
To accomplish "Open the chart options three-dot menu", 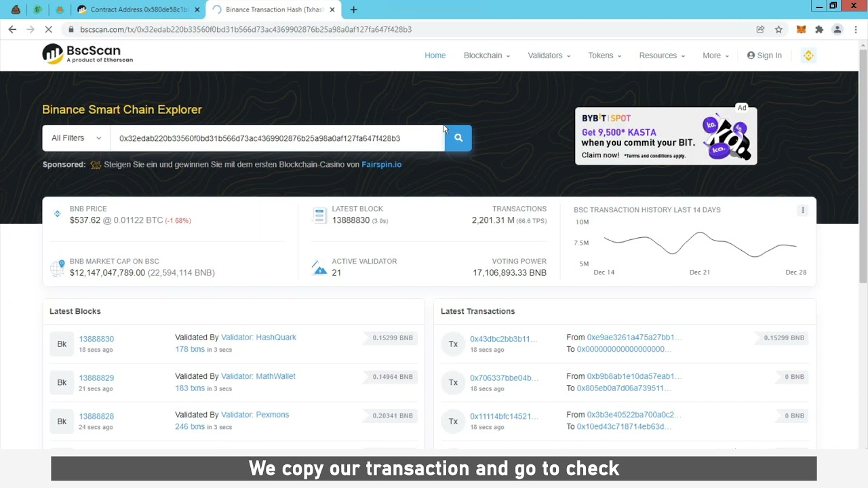I will (x=803, y=210).
